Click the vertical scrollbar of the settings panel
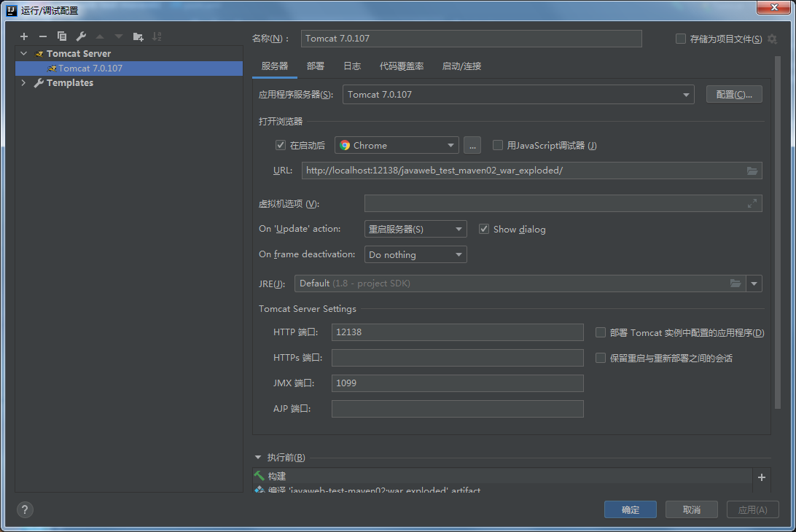 777,232
